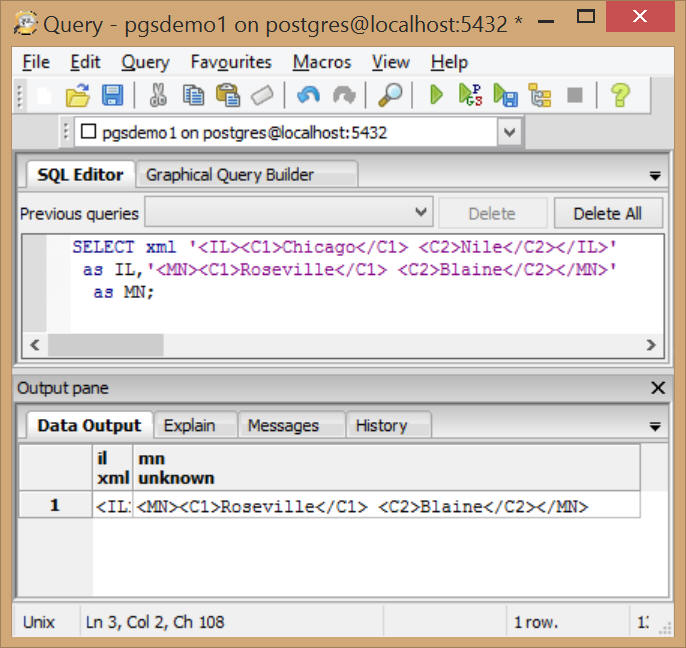The height and width of the screenshot is (648, 686).
Task: Open the Help menu
Action: pyautogui.click(x=449, y=62)
